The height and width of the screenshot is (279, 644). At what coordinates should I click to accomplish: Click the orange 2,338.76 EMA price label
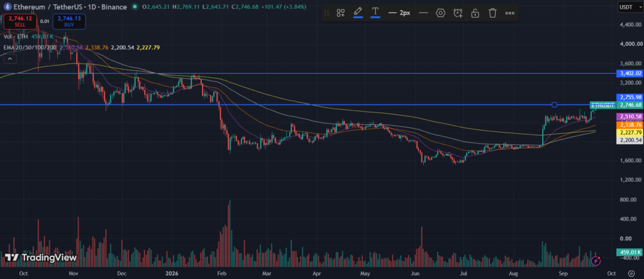tap(630, 124)
